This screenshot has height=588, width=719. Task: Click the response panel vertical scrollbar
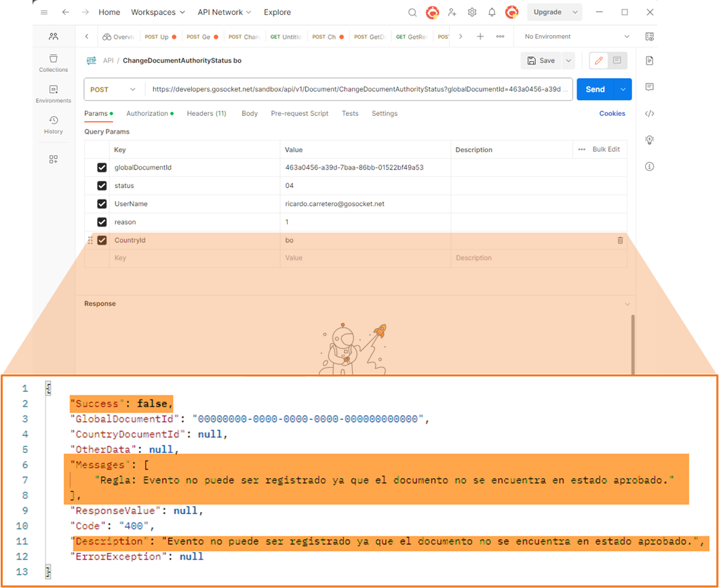634,345
